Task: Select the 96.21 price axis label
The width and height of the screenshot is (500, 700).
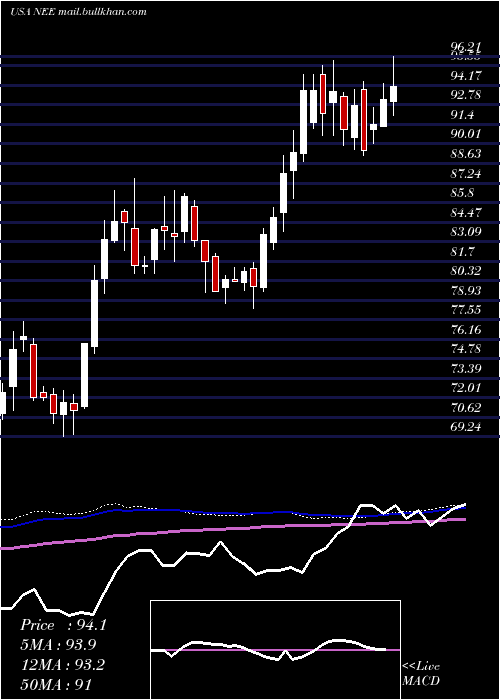Action: click(466, 46)
